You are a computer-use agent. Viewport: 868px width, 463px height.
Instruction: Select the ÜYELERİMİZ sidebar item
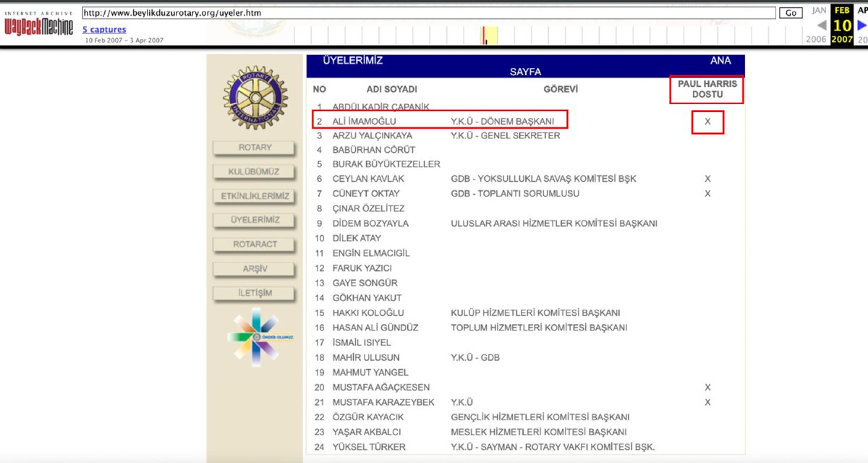[x=252, y=220]
